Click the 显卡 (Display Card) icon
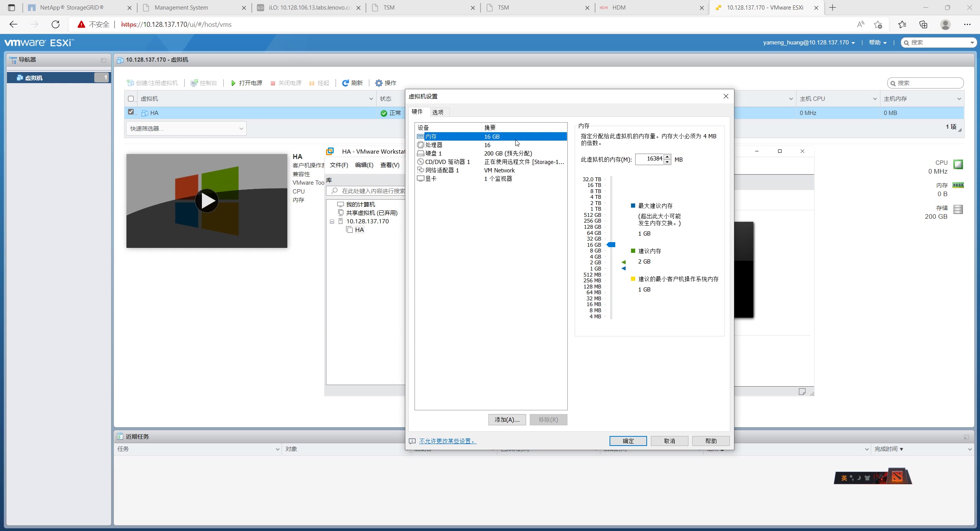 pyautogui.click(x=421, y=179)
